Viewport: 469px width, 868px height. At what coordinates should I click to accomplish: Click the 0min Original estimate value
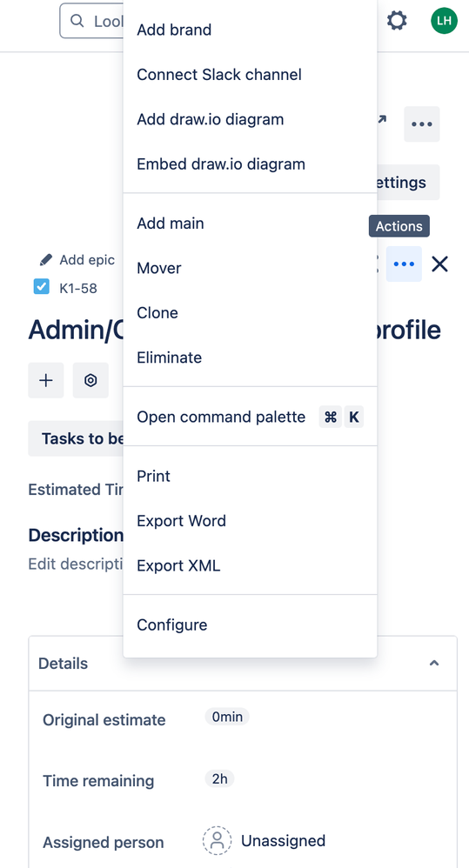pos(227,717)
